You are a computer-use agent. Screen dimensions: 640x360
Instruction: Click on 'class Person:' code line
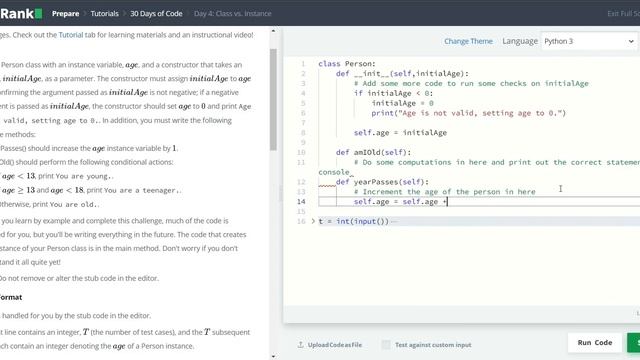pyautogui.click(x=347, y=64)
